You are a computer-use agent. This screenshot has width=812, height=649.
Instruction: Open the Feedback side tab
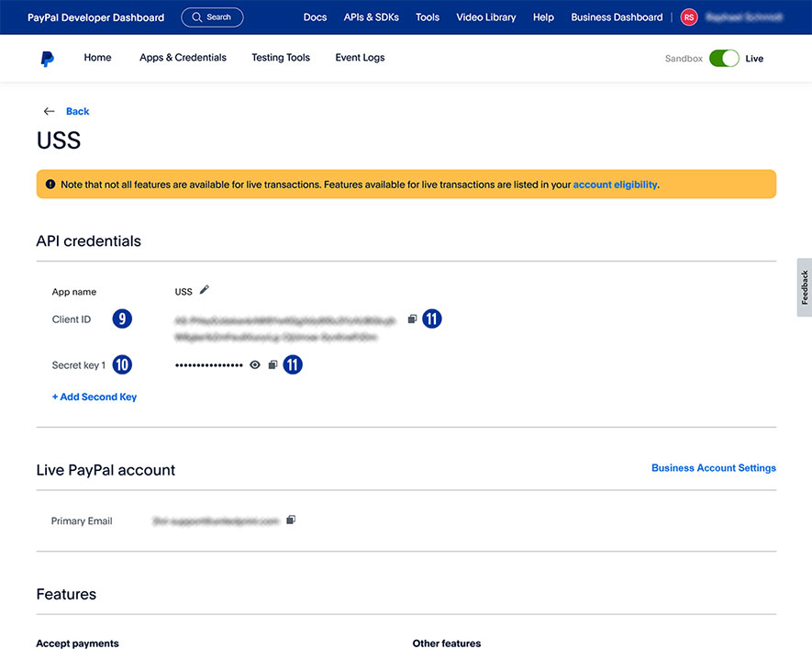click(x=805, y=287)
